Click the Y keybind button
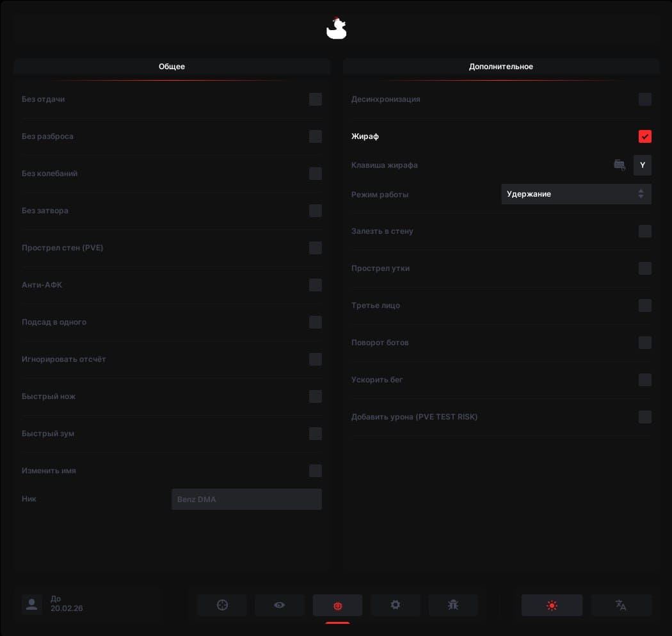Image resolution: width=672 pixels, height=636 pixels. [643, 165]
